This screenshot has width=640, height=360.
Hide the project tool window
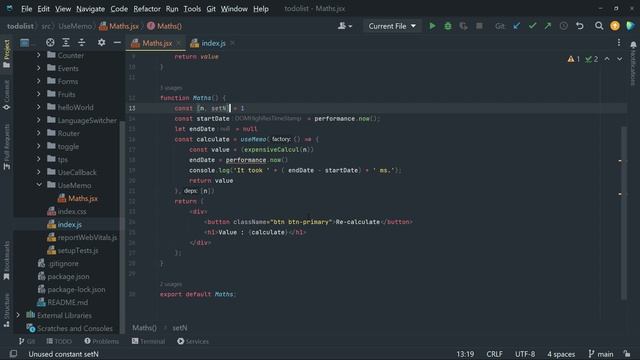pos(117,42)
